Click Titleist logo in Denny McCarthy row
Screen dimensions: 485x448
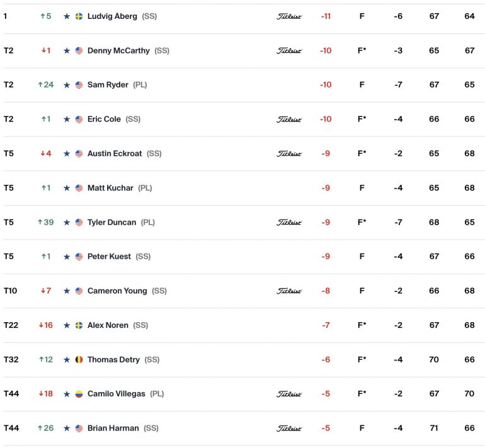click(x=289, y=51)
